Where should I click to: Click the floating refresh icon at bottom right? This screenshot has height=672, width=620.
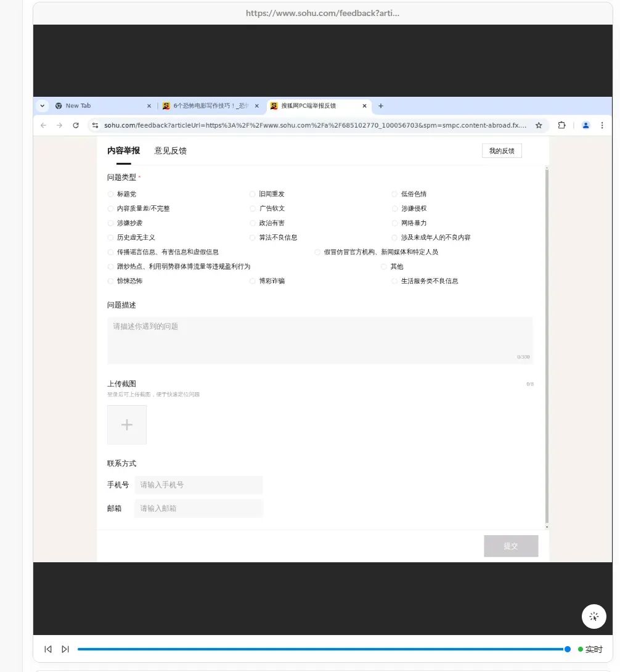[x=593, y=616]
